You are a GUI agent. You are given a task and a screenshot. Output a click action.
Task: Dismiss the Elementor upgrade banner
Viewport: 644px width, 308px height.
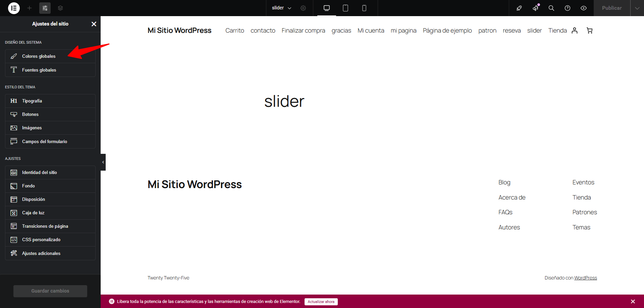[633, 302]
